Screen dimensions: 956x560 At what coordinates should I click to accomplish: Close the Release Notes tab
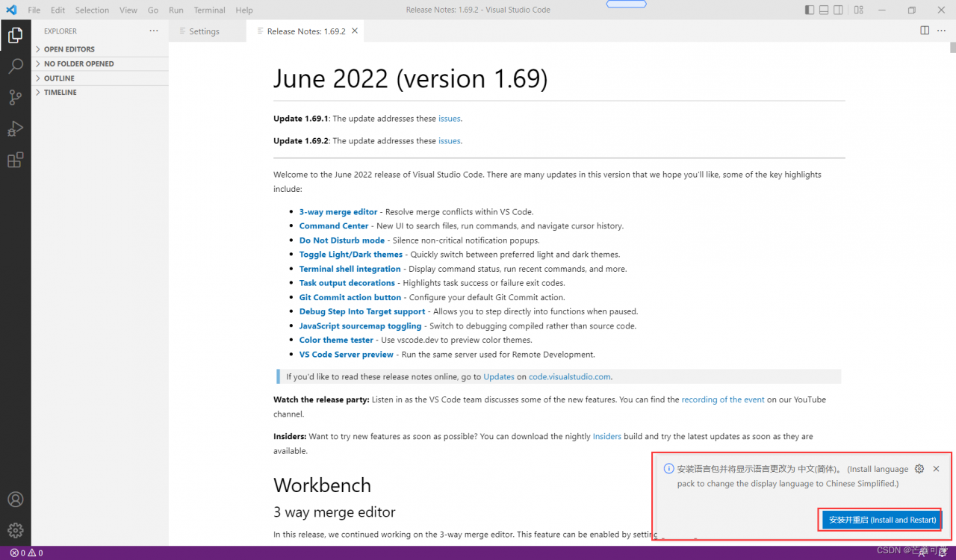(x=355, y=31)
